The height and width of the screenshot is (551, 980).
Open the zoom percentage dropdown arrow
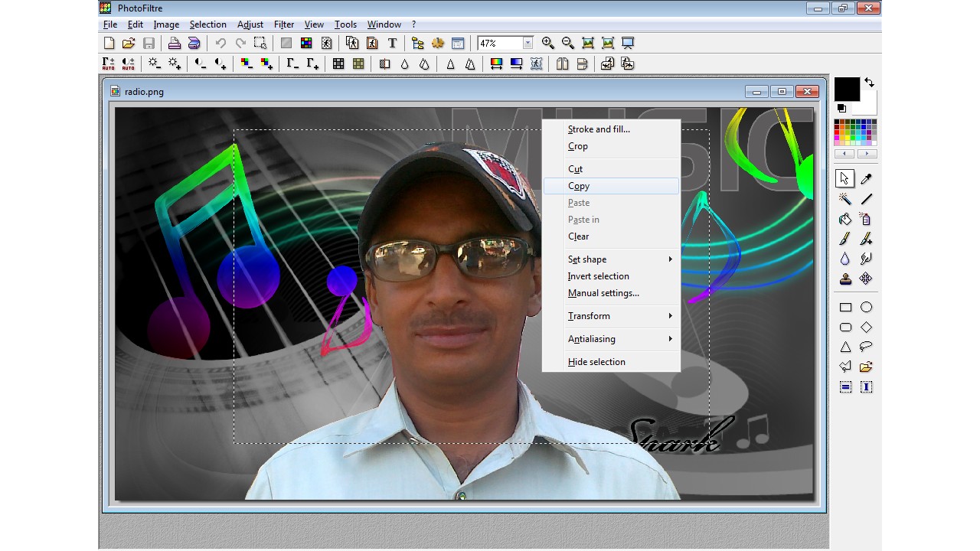(x=528, y=43)
